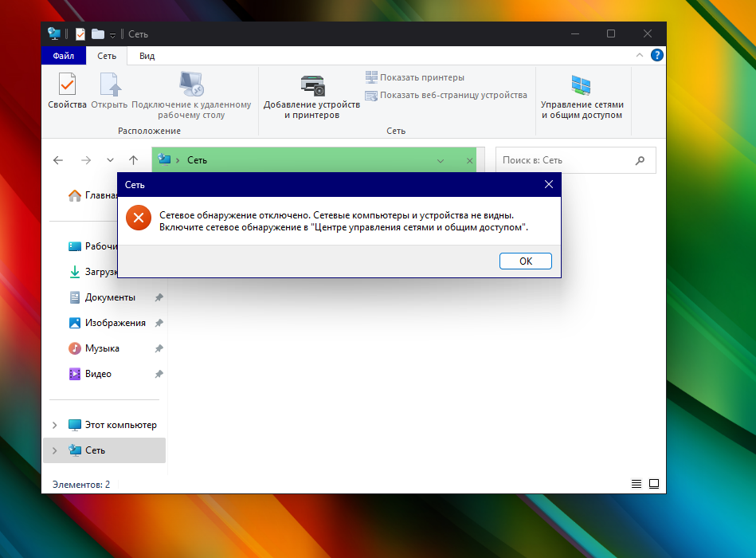Click Показать принтеры in ribbon
The image size is (756, 558).
[x=414, y=77]
